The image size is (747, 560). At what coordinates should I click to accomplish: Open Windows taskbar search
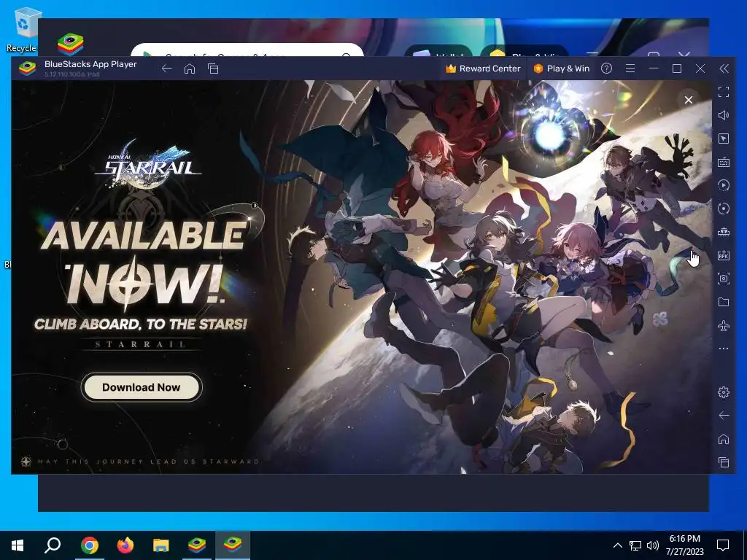[53, 545]
